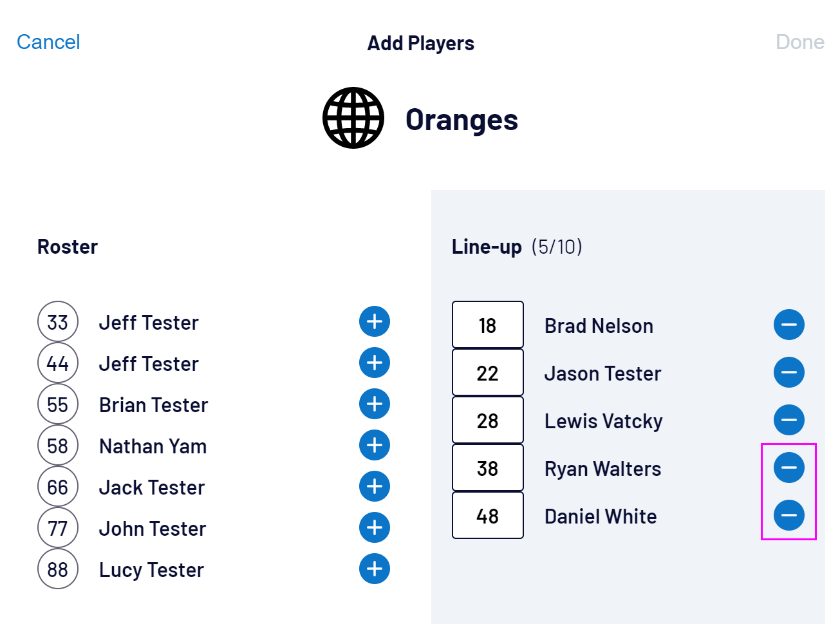
Task: Click plus icon beside Brian Tester
Action: pos(375,404)
